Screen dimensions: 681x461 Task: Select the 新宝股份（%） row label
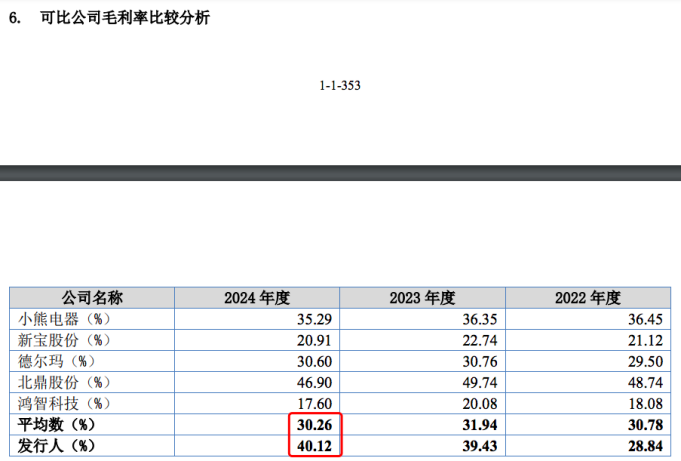coord(64,340)
